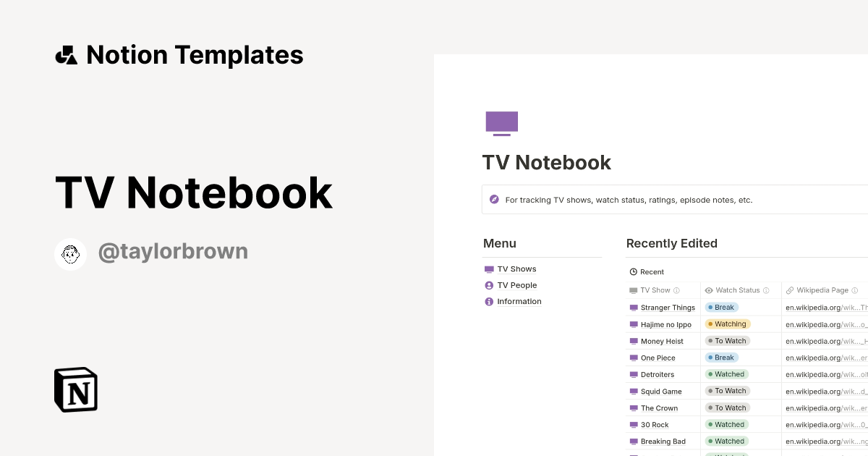Click the pencil icon in the callout box

[495, 199]
